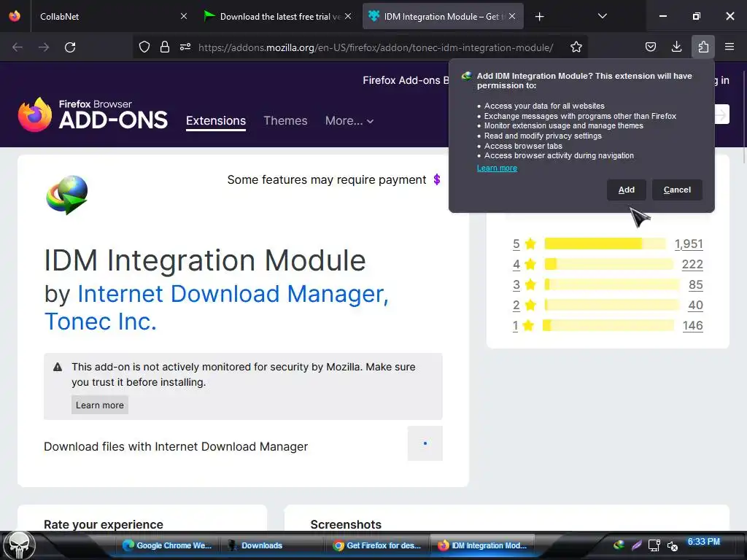Viewport: 747px width, 560px height.
Task: Click the 5 star rating bar
Action: click(x=605, y=244)
